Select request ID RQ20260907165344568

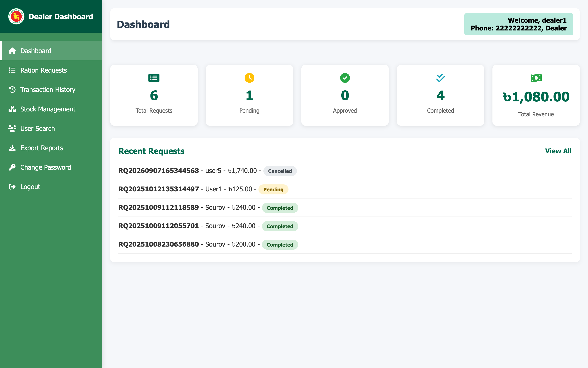(x=159, y=171)
